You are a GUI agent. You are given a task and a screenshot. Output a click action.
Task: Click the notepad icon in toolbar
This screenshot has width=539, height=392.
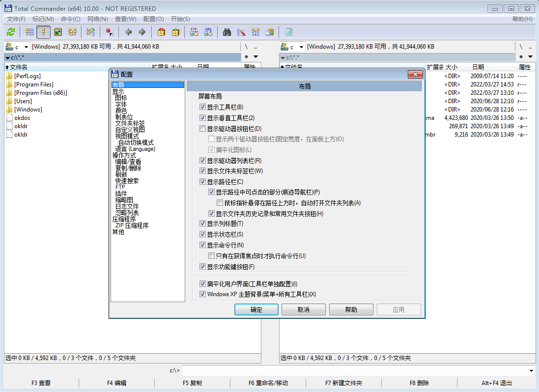click(x=288, y=32)
